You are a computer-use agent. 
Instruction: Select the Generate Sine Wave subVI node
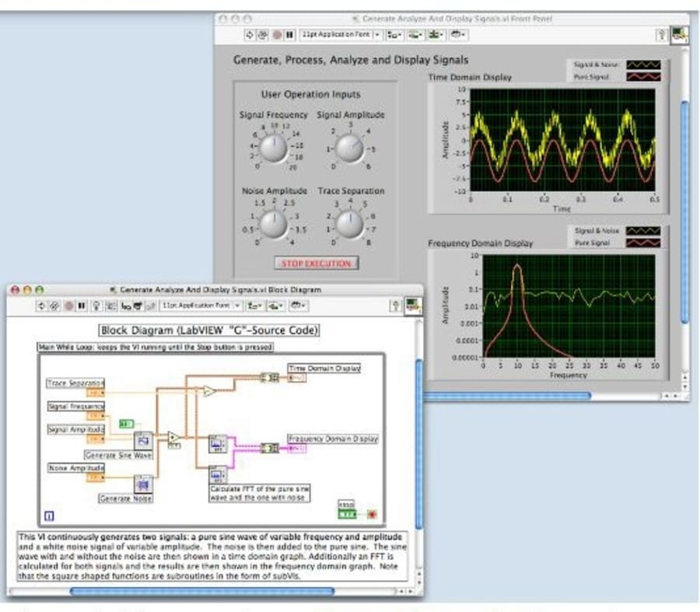143,441
